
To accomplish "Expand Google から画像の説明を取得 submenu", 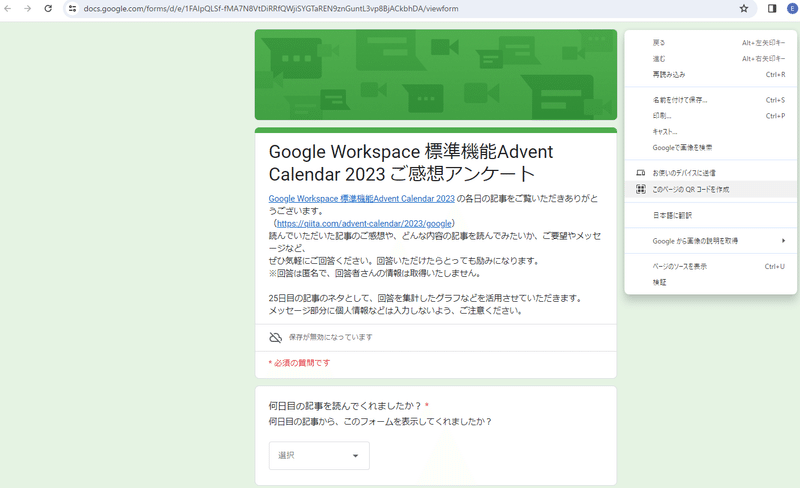I will tap(711, 241).
